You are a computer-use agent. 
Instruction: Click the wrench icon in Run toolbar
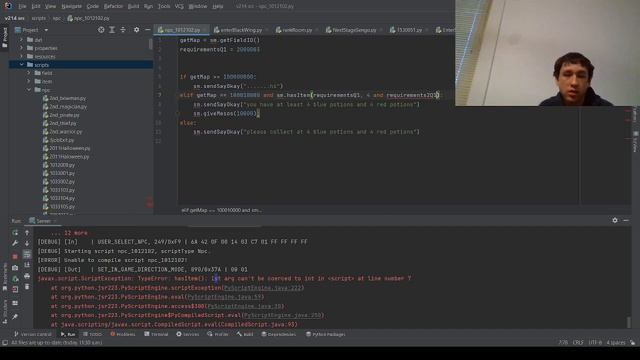(x=15, y=243)
